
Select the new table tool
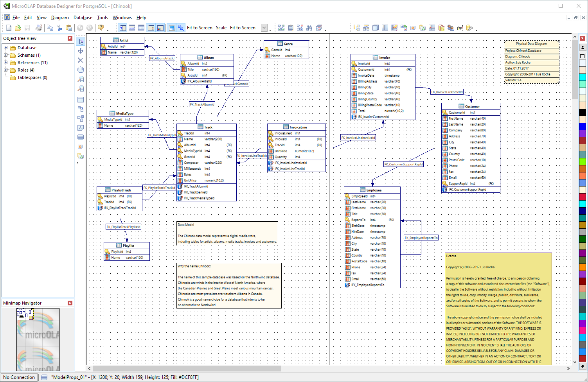click(x=81, y=100)
